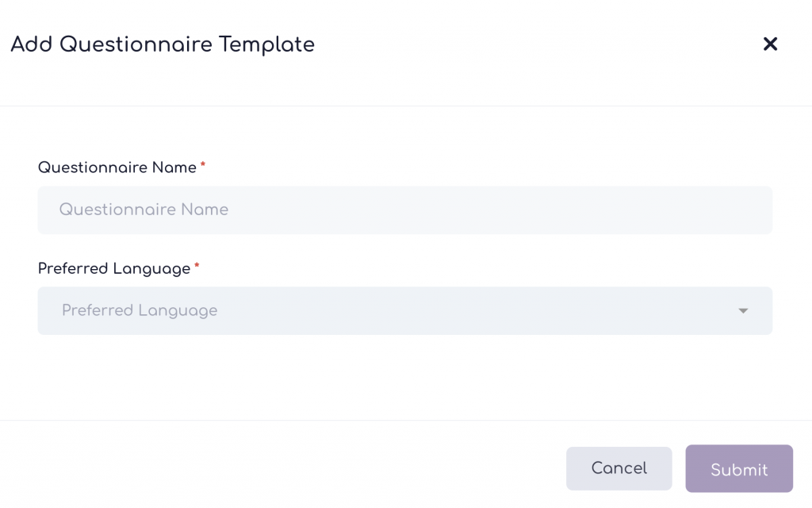Click the X icon in the dialog header

click(770, 44)
